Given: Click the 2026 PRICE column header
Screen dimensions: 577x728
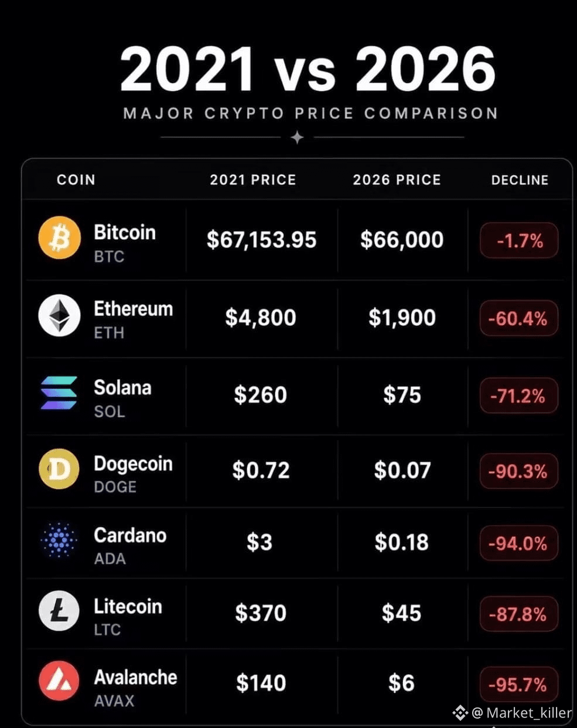Looking at the screenshot, I should point(397,180).
